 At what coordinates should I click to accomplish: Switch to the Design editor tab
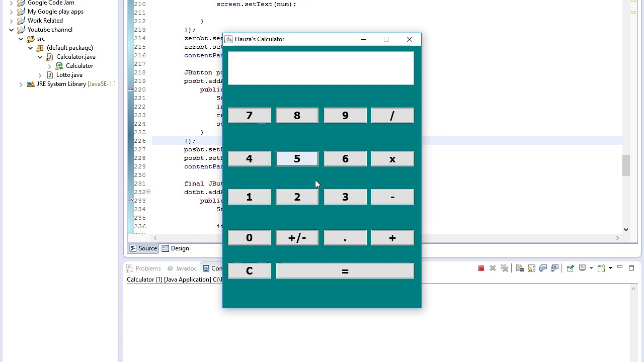point(175,248)
